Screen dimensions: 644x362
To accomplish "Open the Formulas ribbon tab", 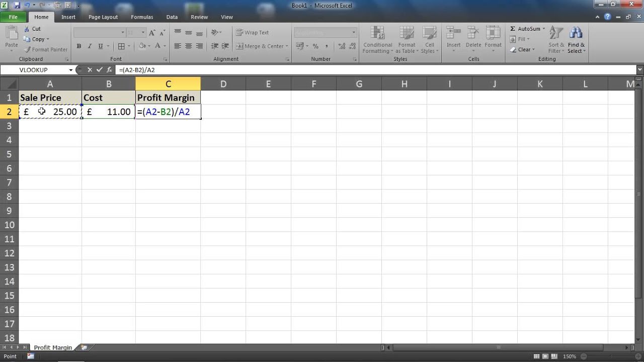I will coord(142,17).
